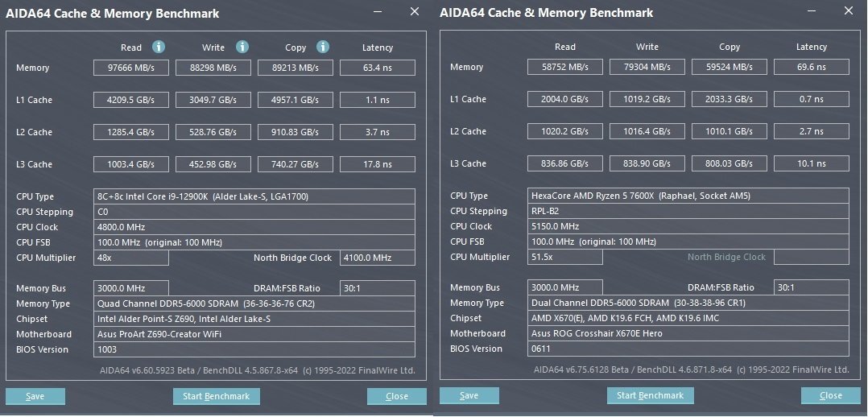Viewport: 868px width, 417px height.
Task: Select the 97666 MB/s memory read field
Action: tap(131, 68)
